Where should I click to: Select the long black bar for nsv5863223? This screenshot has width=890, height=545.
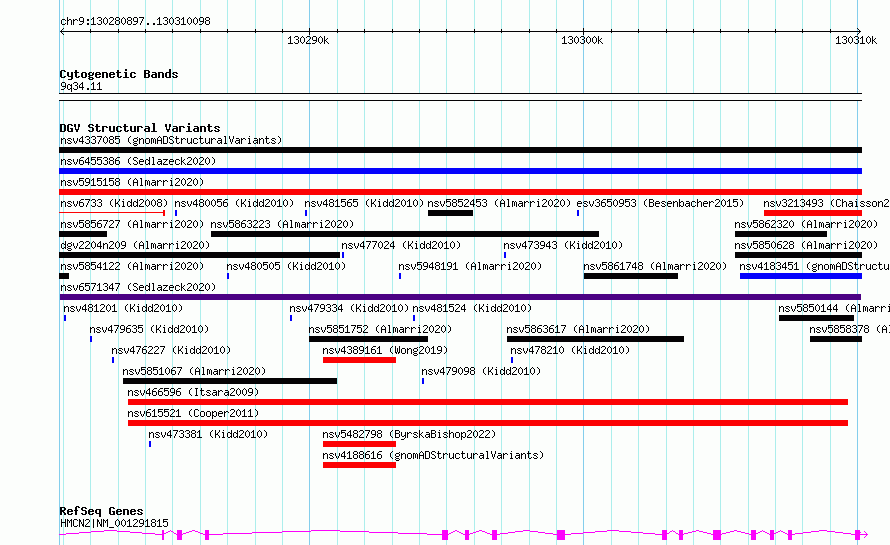click(405, 234)
